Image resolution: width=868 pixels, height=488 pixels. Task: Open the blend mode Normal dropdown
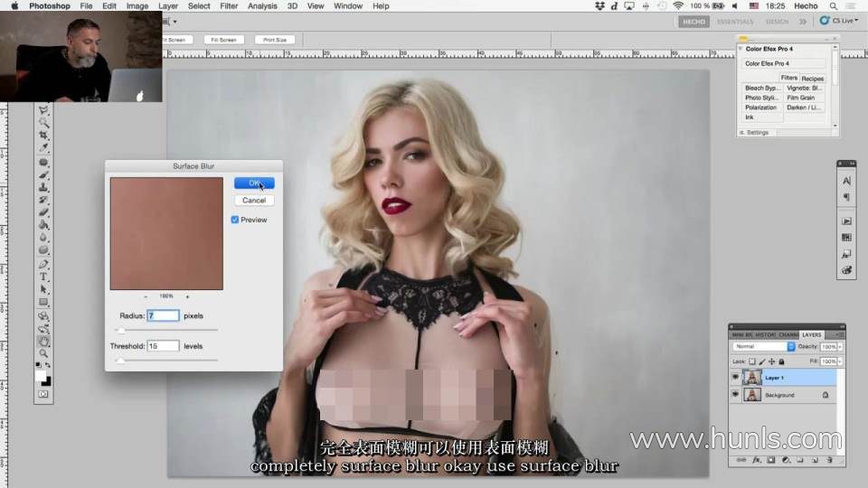[764, 346]
